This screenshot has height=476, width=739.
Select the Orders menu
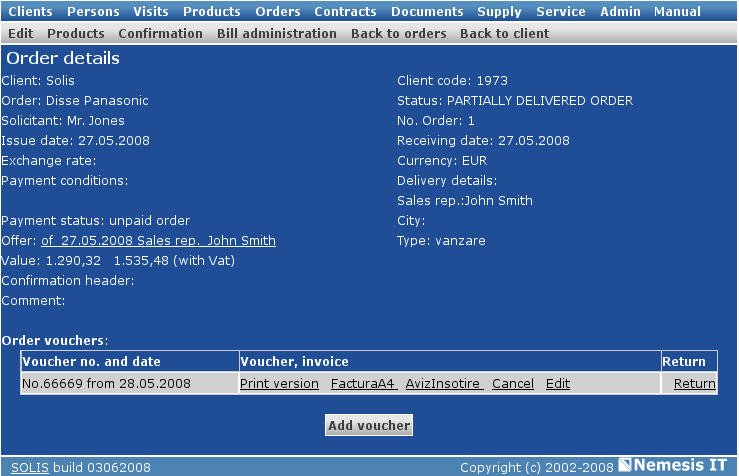coord(278,11)
